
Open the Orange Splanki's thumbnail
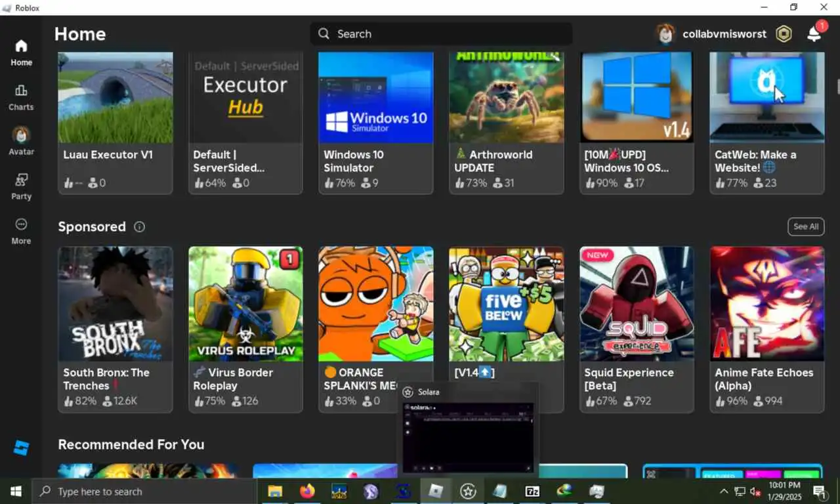click(376, 304)
